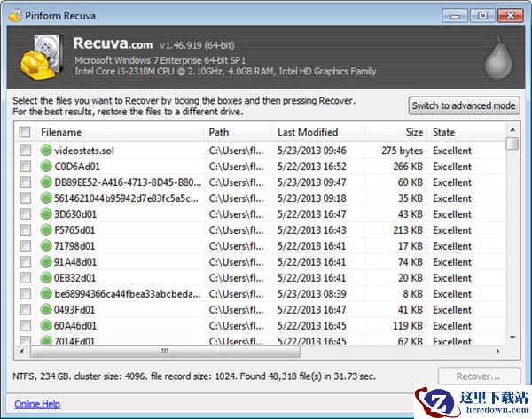The width and height of the screenshot is (532, 419).
Task: Click the green state dot beside DB89EE52-A416-4713
Action: pos(46,182)
